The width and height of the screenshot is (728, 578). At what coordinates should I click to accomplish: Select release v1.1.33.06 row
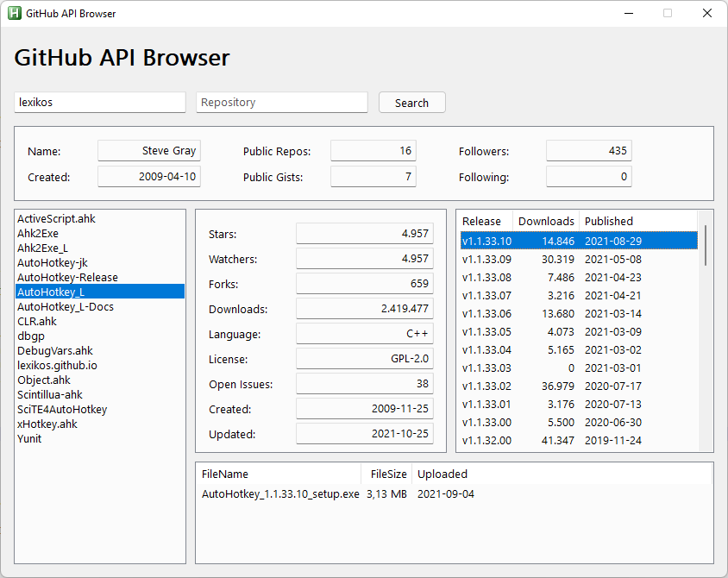tap(579, 313)
